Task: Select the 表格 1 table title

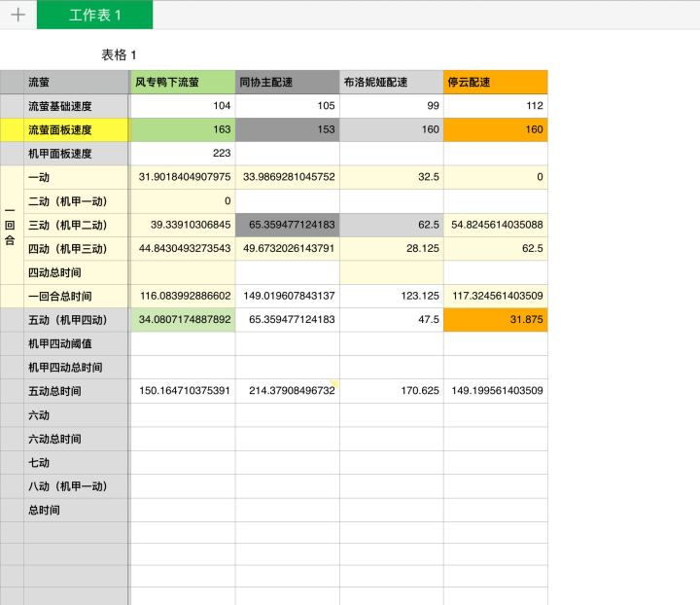Action: [x=119, y=54]
